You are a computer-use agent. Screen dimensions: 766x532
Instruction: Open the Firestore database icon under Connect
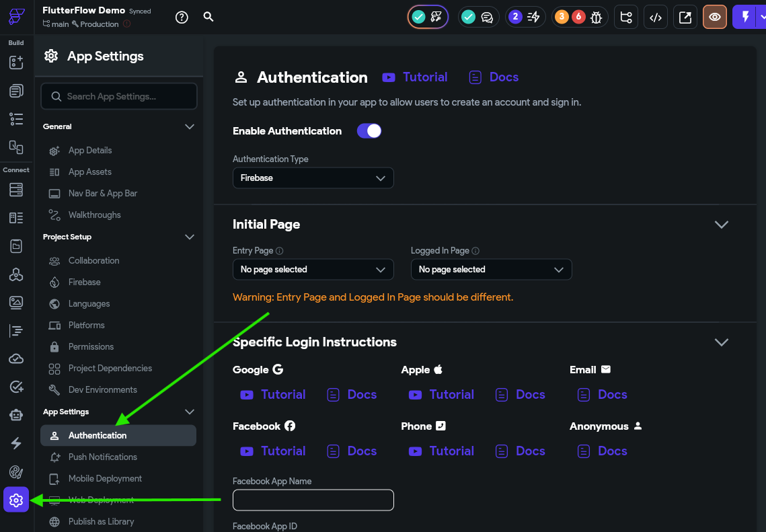pyautogui.click(x=16, y=190)
